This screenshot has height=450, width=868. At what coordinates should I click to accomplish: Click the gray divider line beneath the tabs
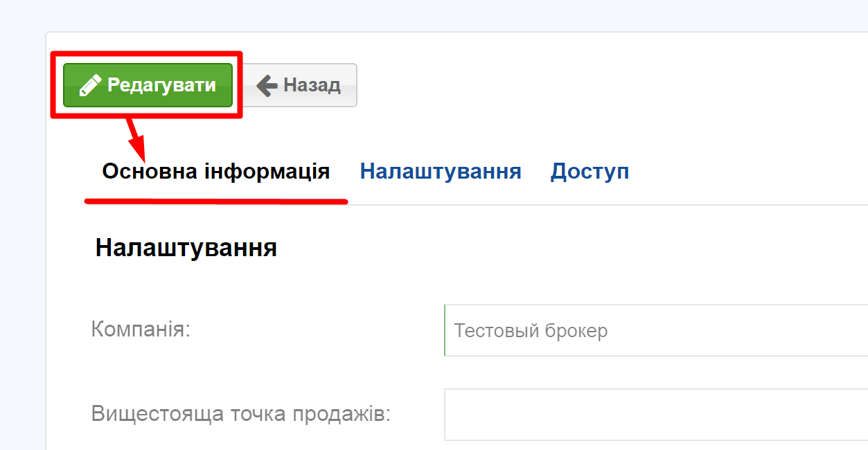(x=608, y=205)
